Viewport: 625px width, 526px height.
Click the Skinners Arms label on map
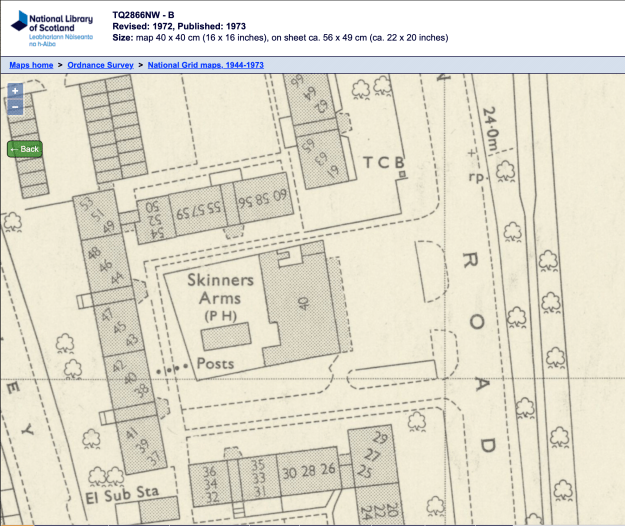point(220,290)
